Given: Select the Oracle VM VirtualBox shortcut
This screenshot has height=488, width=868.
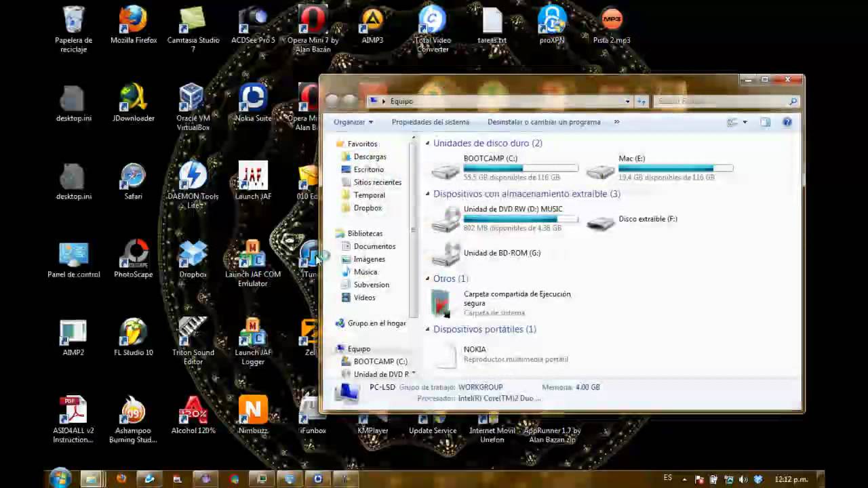Looking at the screenshot, I should pos(193,107).
